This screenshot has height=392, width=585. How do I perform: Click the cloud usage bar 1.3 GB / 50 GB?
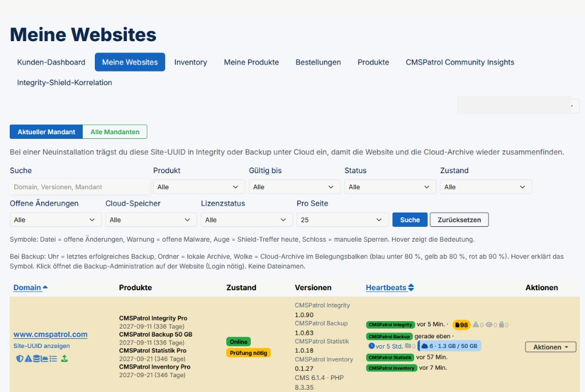(x=450, y=346)
